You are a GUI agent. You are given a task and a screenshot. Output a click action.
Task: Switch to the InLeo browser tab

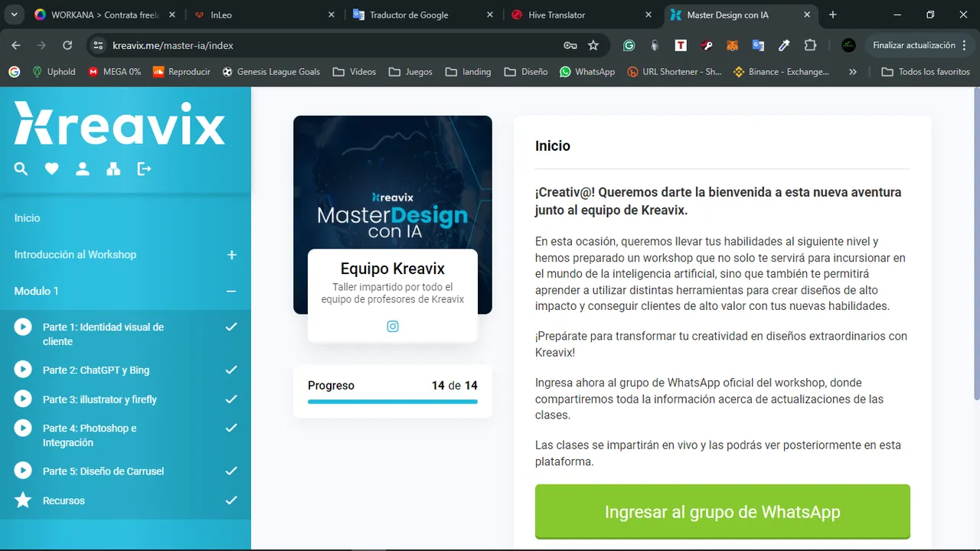[x=264, y=15]
